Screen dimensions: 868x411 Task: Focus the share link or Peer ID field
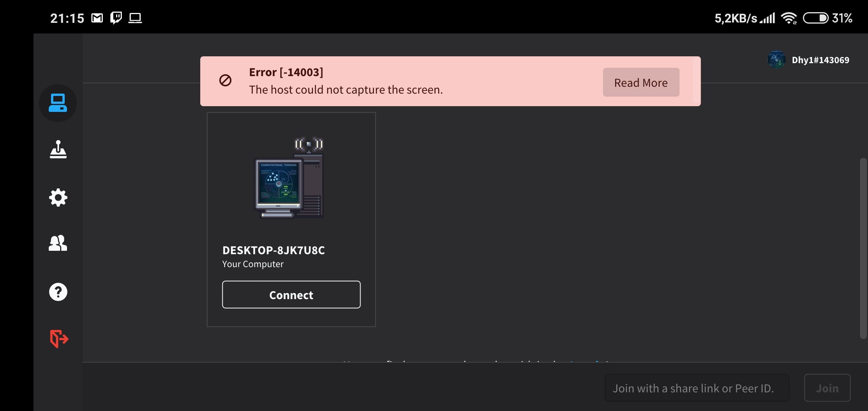pyautogui.click(x=697, y=388)
